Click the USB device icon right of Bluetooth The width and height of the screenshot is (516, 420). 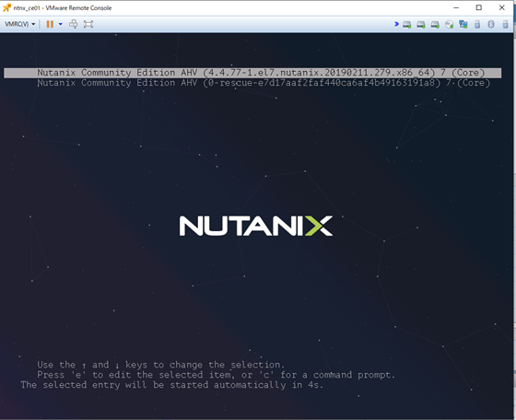(506, 24)
